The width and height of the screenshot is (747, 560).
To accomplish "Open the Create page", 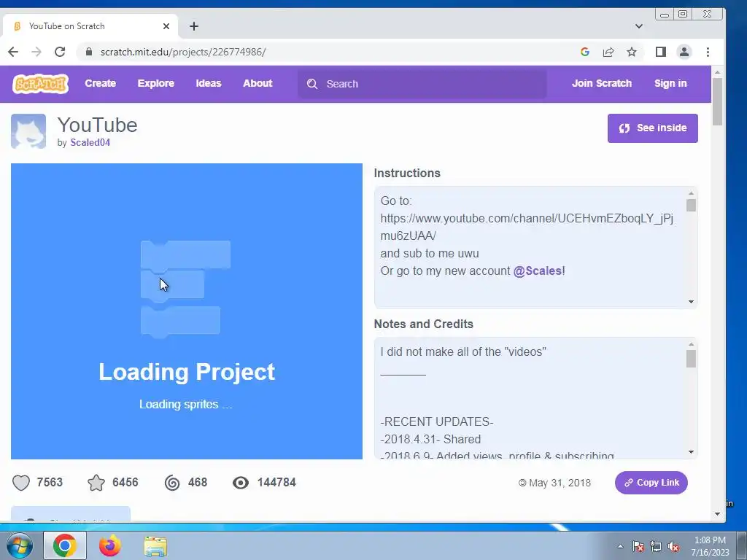I will pos(101,83).
